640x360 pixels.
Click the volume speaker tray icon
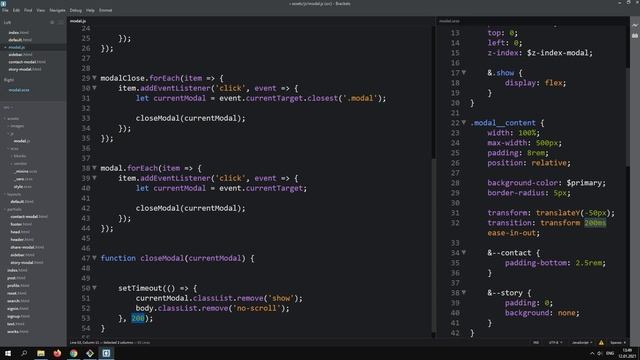coord(600,353)
